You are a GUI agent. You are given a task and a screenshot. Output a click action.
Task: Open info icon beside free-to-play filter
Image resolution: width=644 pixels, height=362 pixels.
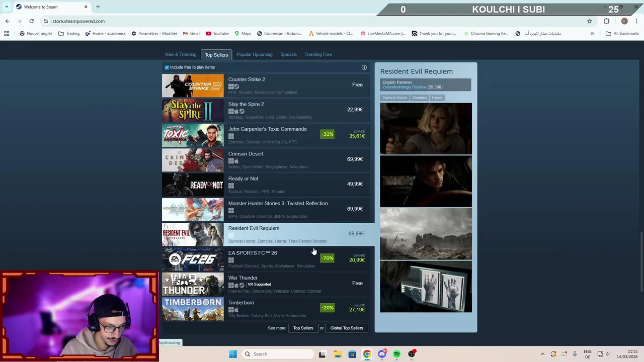[x=364, y=67]
